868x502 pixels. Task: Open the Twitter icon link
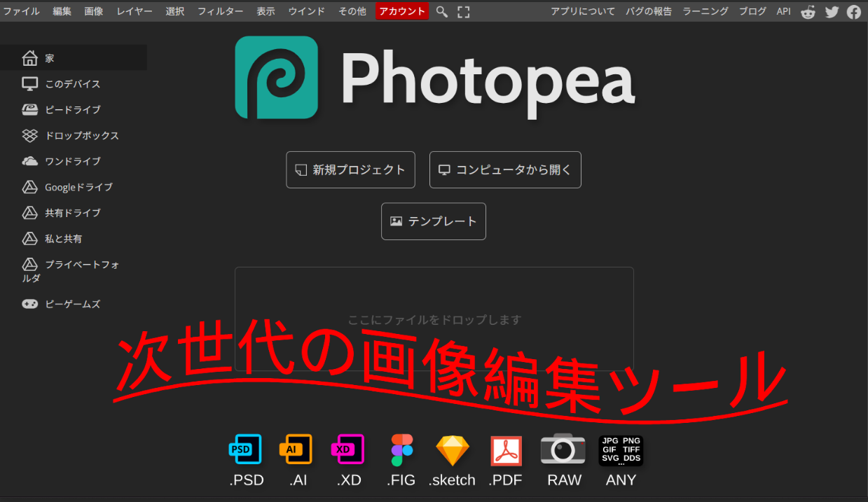832,12
